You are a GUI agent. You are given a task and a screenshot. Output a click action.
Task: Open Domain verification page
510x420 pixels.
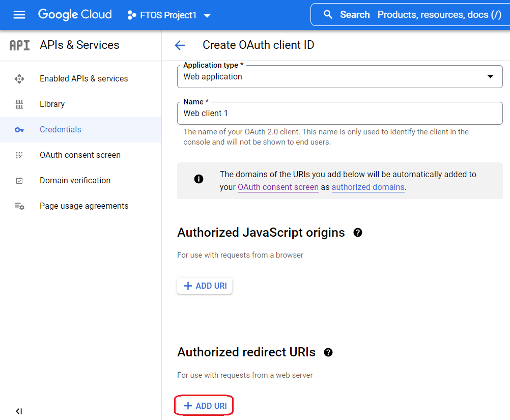75,180
